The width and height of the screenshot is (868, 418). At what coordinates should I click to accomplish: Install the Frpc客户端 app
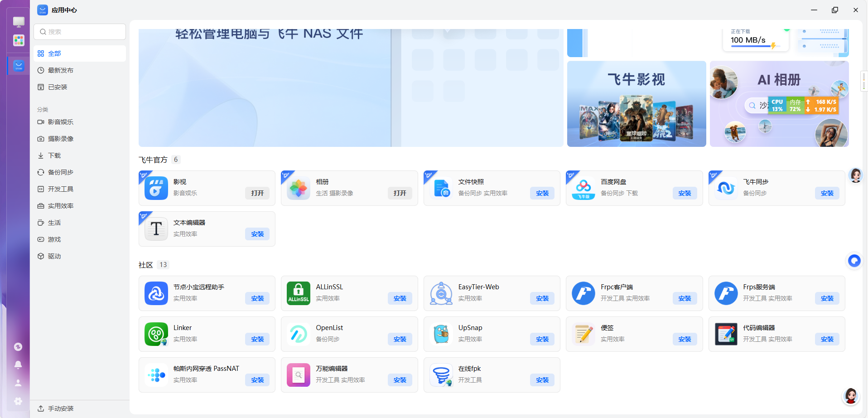pos(685,298)
